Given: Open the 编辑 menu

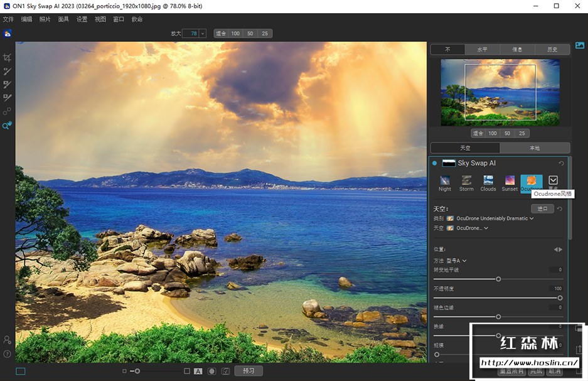Looking at the screenshot, I should [26, 19].
